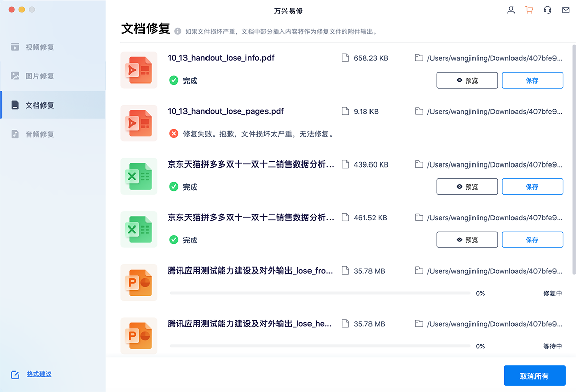This screenshot has height=392, width=576.
Task: Open the shopping cart icon
Action: (x=529, y=10)
